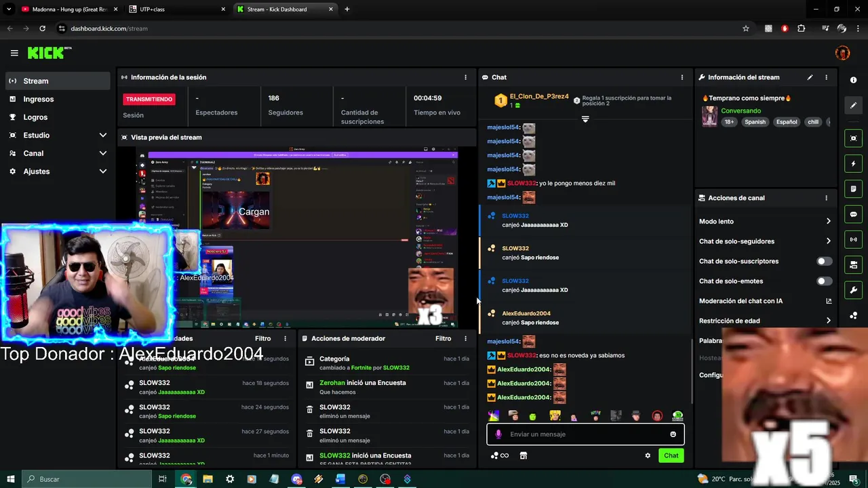Open Modo lento options arrow
This screenshot has height=488, width=868.
(828, 222)
